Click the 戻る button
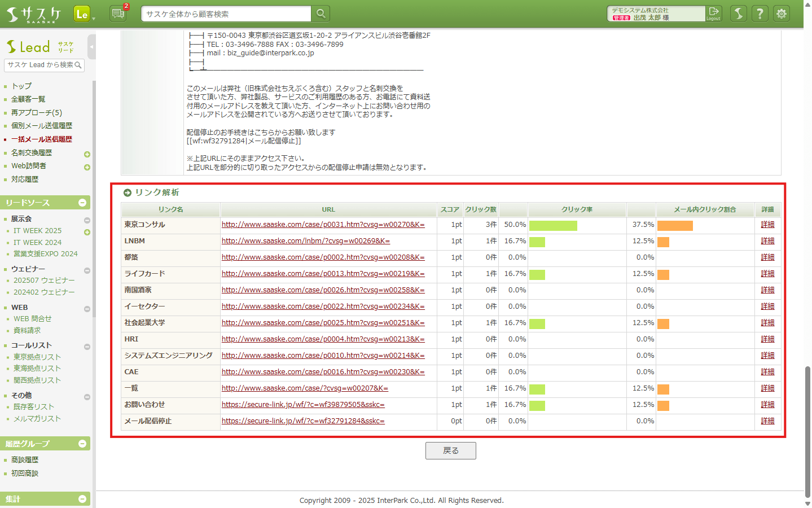 click(450, 450)
